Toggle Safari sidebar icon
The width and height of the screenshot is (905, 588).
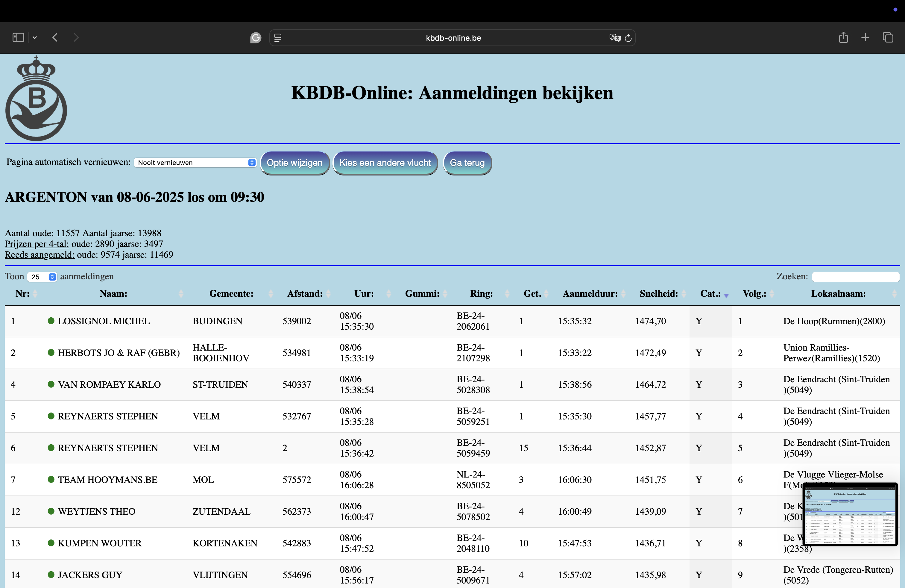pyautogui.click(x=18, y=37)
